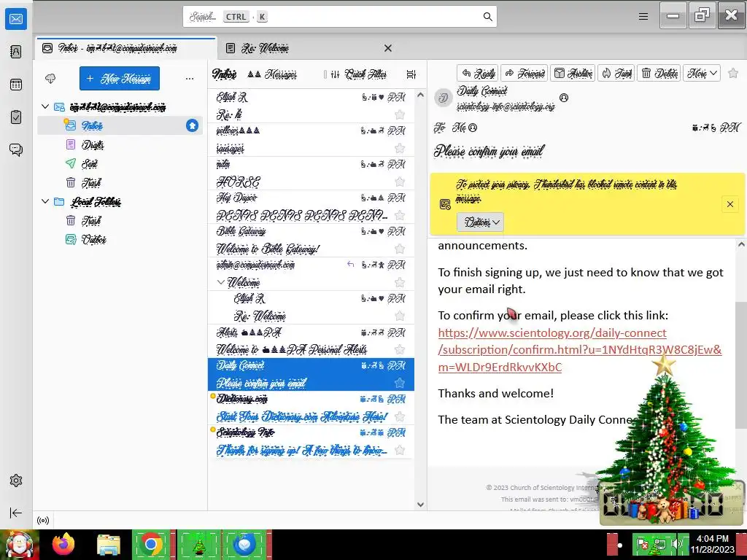Toggle star on 'Re: Welcome' thread message
The image size is (747, 560).
(400, 316)
